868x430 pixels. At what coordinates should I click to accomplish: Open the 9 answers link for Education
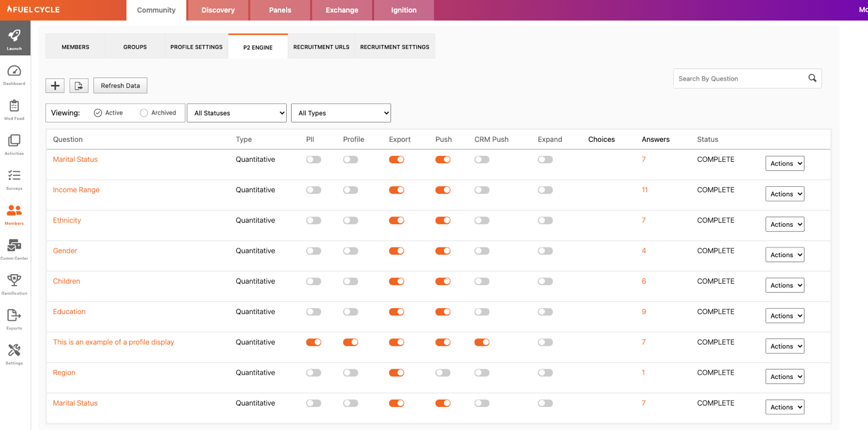tap(644, 312)
